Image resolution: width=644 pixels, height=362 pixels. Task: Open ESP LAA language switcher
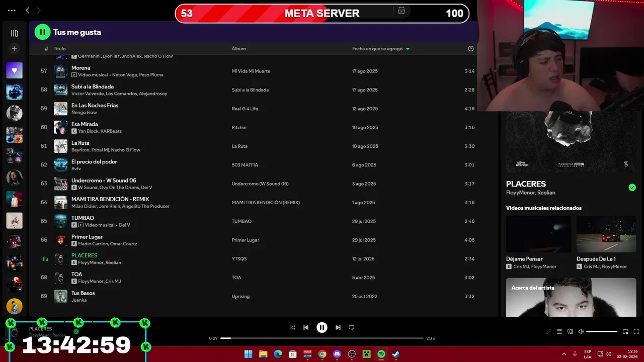pyautogui.click(x=588, y=354)
